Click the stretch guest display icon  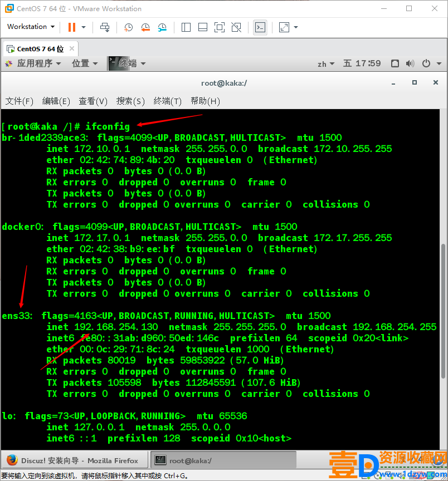(284, 27)
